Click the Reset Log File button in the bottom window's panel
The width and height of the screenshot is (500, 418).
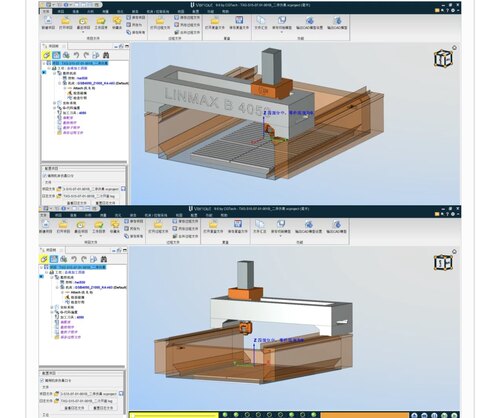point(104,407)
